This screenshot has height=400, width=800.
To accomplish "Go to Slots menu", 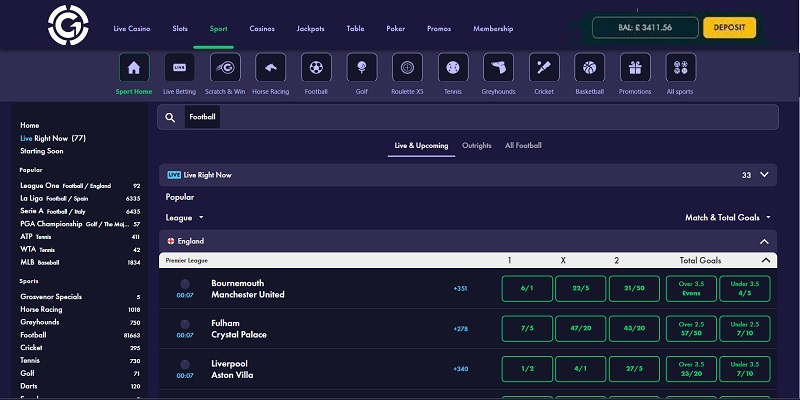I will [x=180, y=29].
